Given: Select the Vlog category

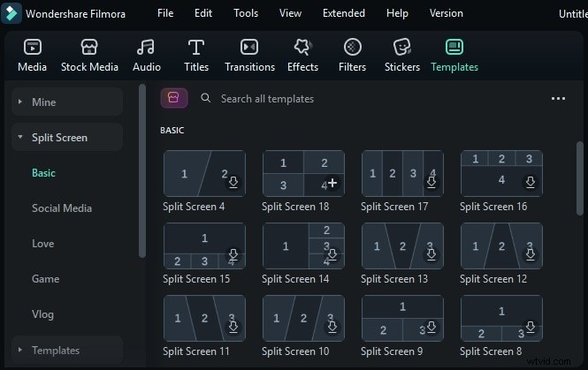Looking at the screenshot, I should pyautogui.click(x=42, y=314).
